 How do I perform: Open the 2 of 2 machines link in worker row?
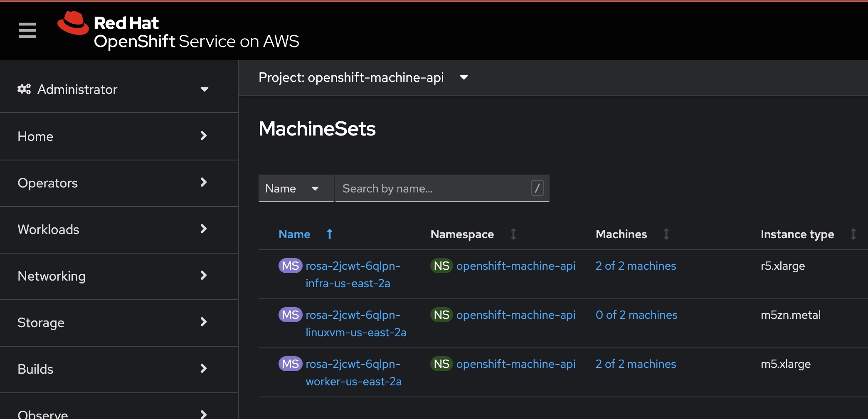636,364
